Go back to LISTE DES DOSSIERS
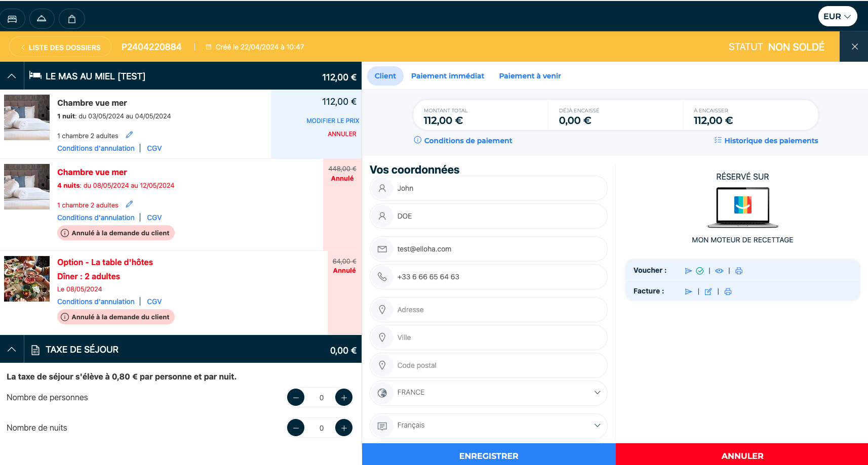868x465 pixels. tap(60, 47)
